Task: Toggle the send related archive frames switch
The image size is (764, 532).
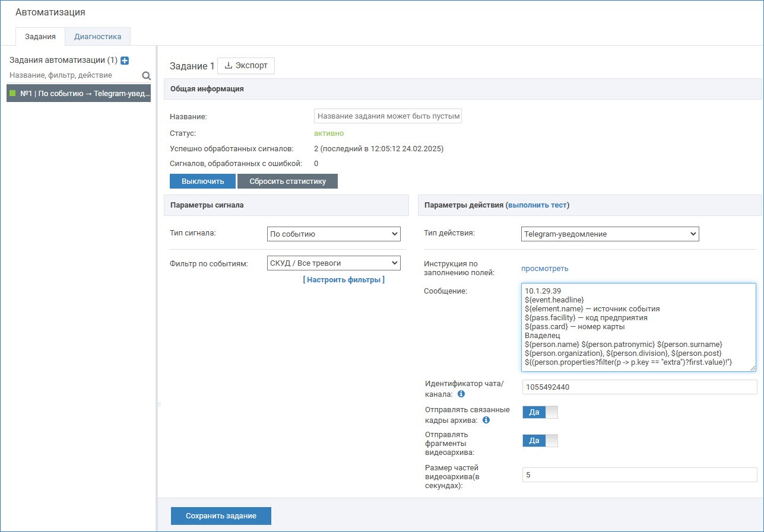Action: click(540, 412)
